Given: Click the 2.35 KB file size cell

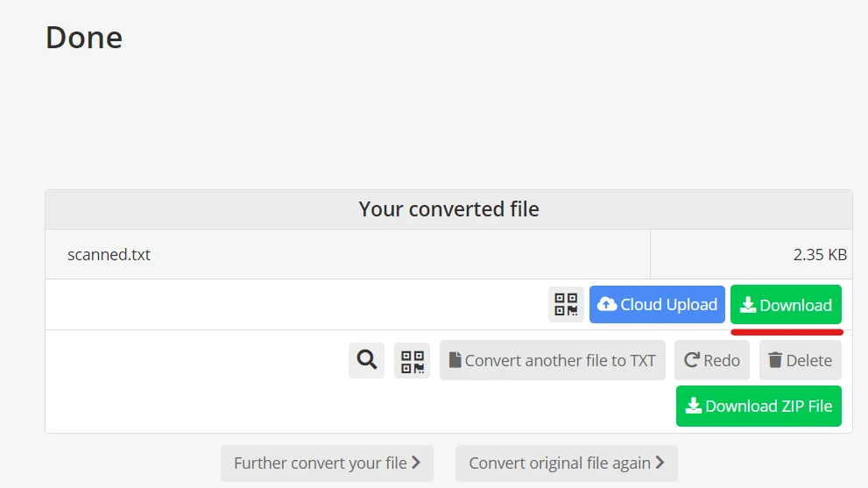Looking at the screenshot, I should tap(820, 255).
